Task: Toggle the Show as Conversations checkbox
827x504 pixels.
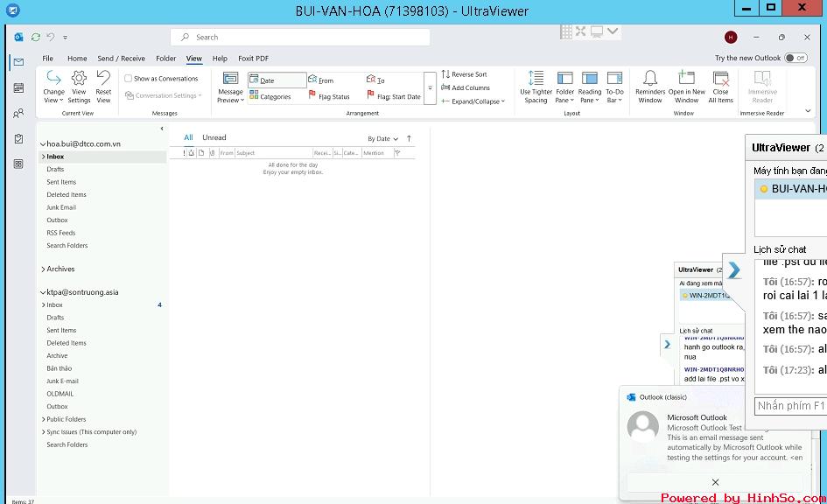Action: [128, 79]
